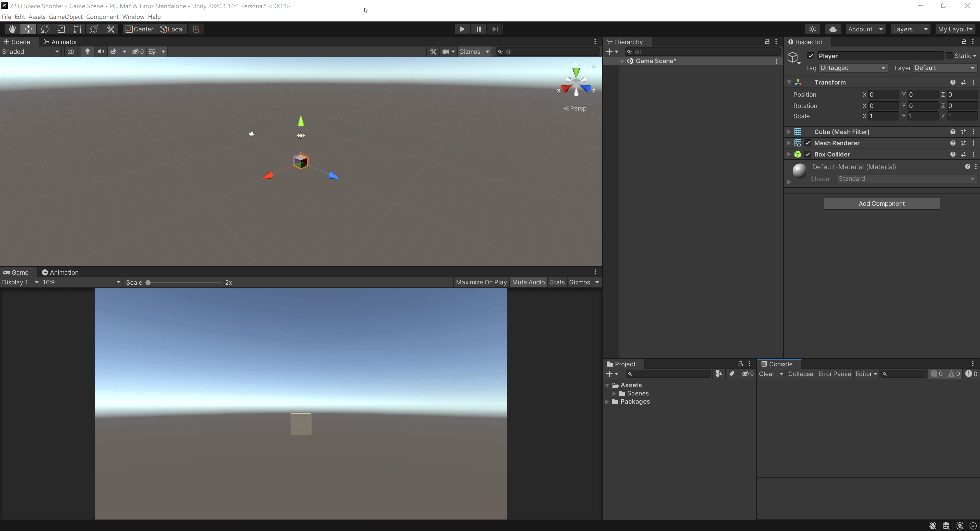The width and height of the screenshot is (980, 531).
Task: Open the Layers dropdown
Action: (x=910, y=29)
